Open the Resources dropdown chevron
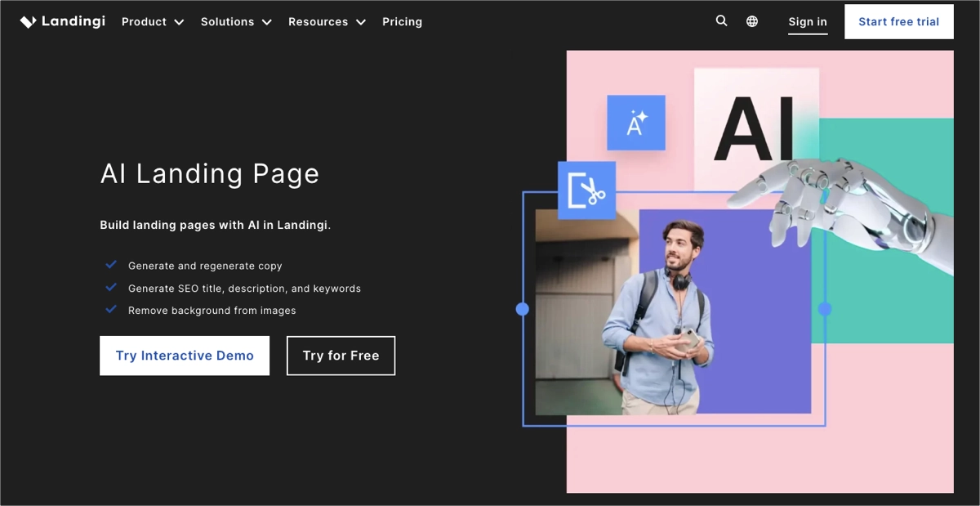 (x=361, y=22)
